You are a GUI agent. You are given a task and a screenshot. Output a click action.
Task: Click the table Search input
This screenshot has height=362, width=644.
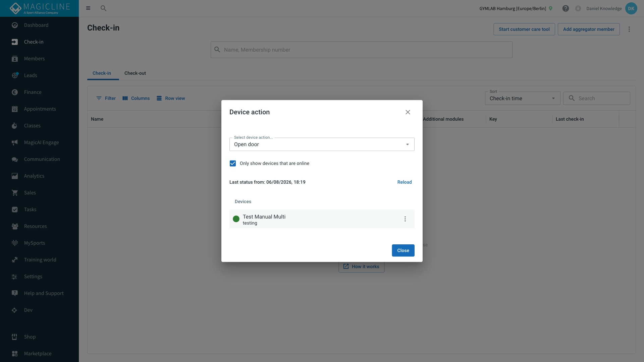click(597, 98)
